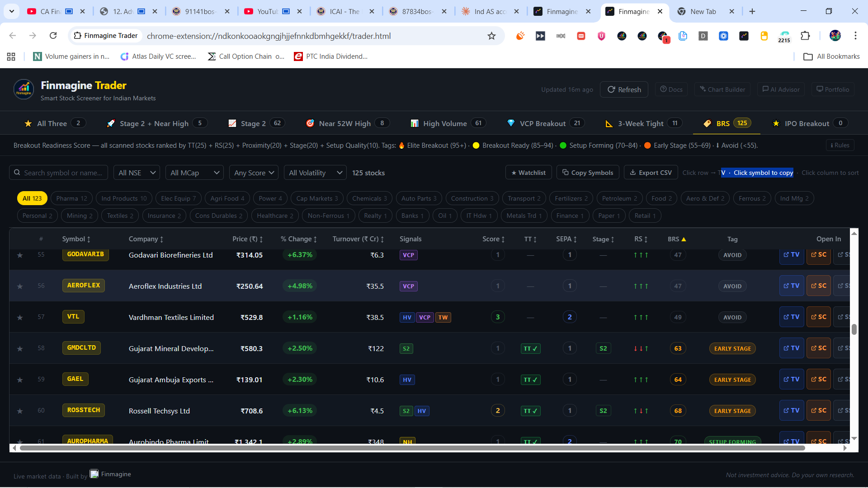Star the VTL row for watchlist
Screen dimensions: 868x488
(20, 318)
